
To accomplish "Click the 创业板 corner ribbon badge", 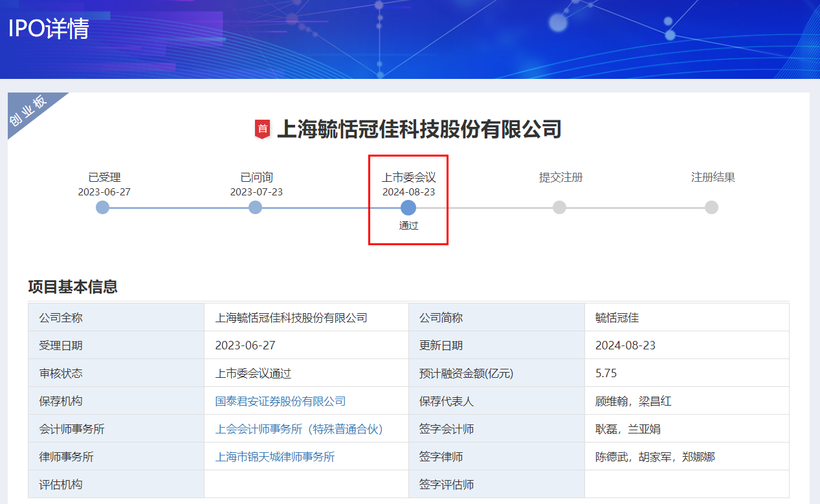I will pyautogui.click(x=29, y=111).
